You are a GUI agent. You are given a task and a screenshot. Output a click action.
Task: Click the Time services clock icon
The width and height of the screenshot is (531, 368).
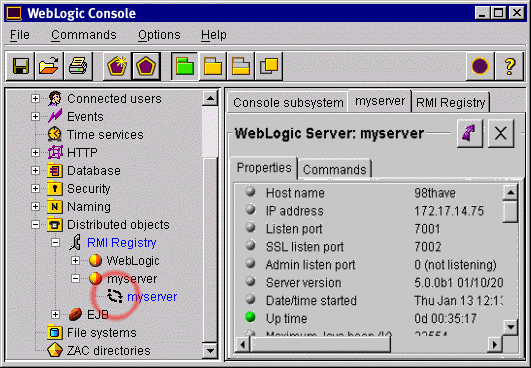click(55, 134)
